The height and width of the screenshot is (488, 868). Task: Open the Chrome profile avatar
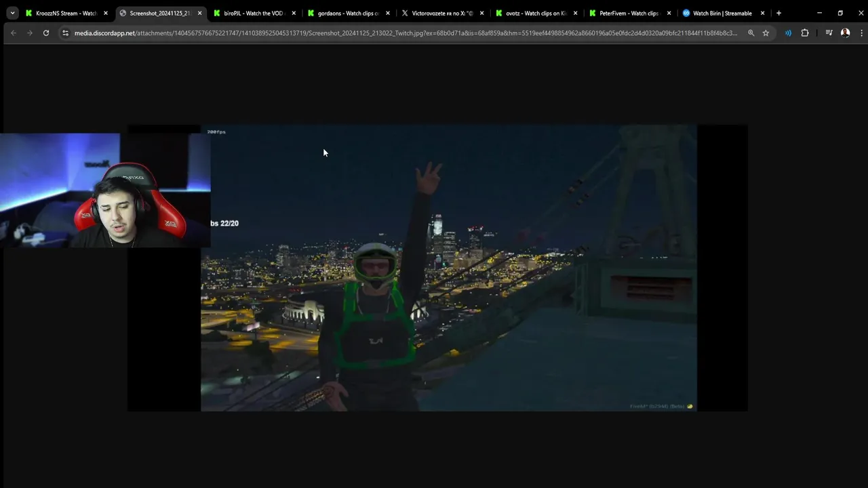(845, 33)
